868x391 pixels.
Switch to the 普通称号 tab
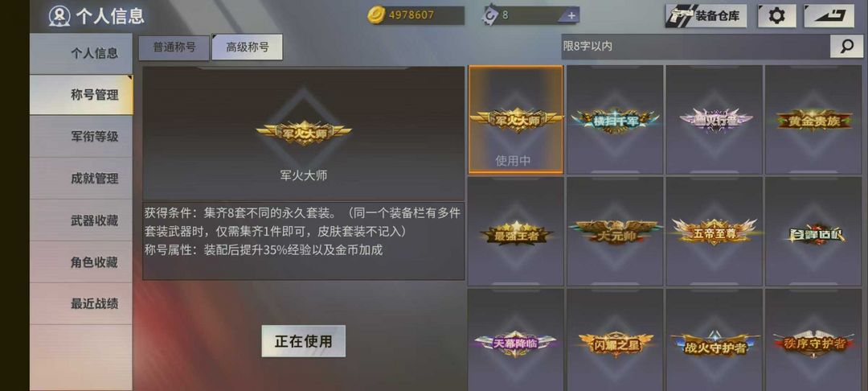click(174, 47)
